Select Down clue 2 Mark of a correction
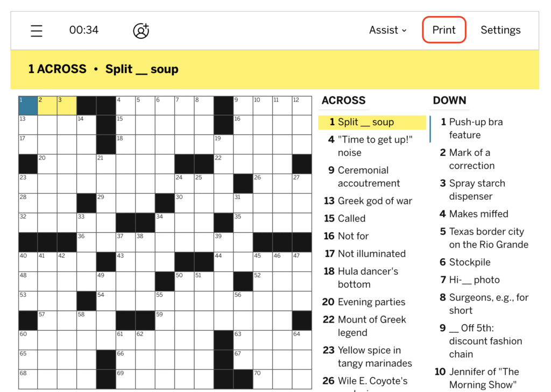This screenshot has height=392, width=551. (468, 159)
